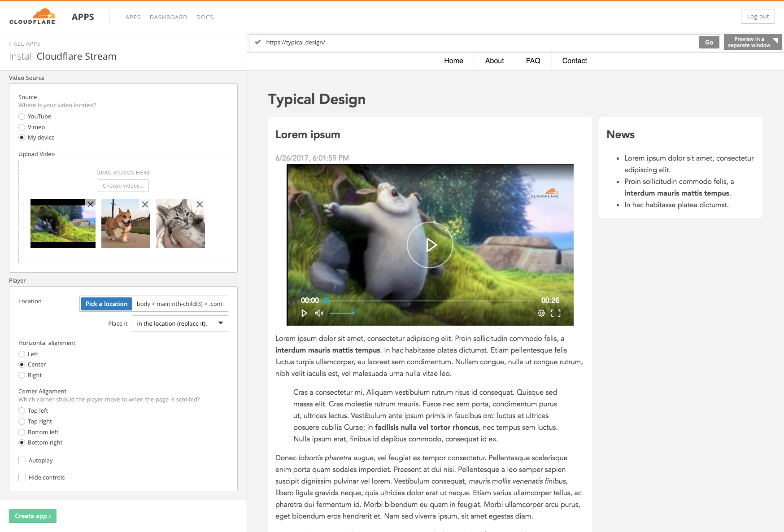Go to FAQ in preview site
784x532 pixels.
coord(533,61)
